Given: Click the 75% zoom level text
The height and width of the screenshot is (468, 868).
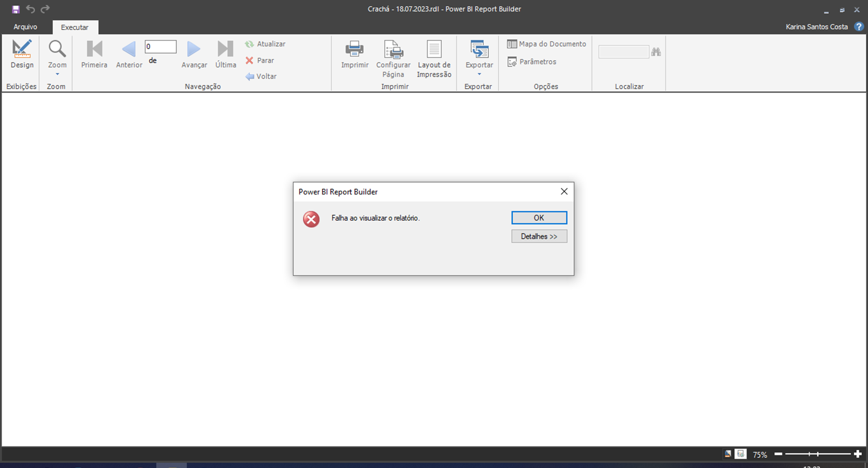Looking at the screenshot, I should [760, 454].
